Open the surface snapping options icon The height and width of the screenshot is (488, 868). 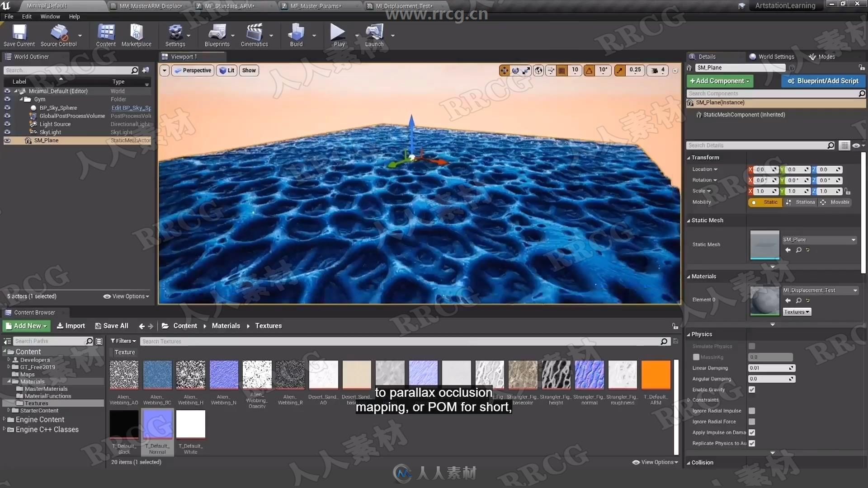551,70
